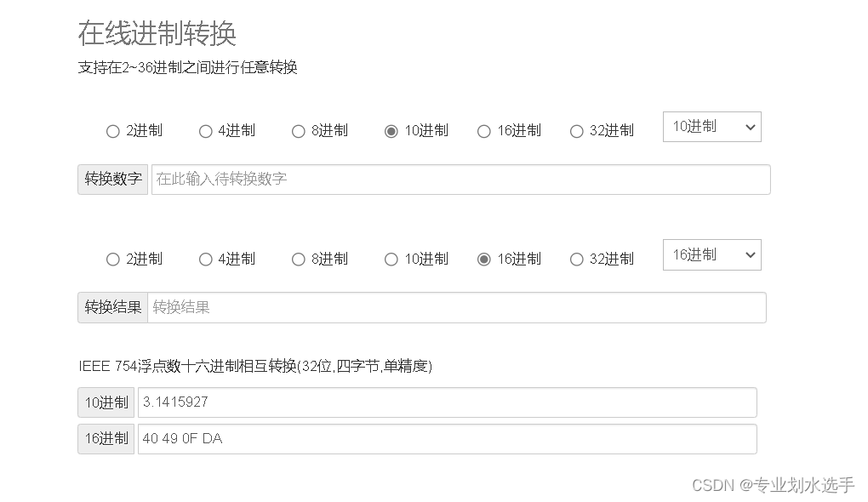Viewport: 868px width, 502px height.
Task: Choose target 16进制 radio in result row
Action: (x=484, y=259)
